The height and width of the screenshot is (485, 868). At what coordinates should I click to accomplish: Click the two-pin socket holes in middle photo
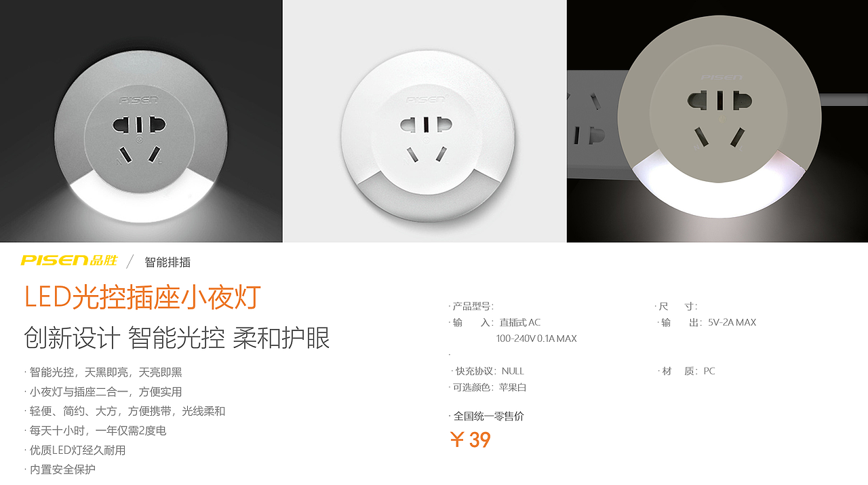click(425, 125)
